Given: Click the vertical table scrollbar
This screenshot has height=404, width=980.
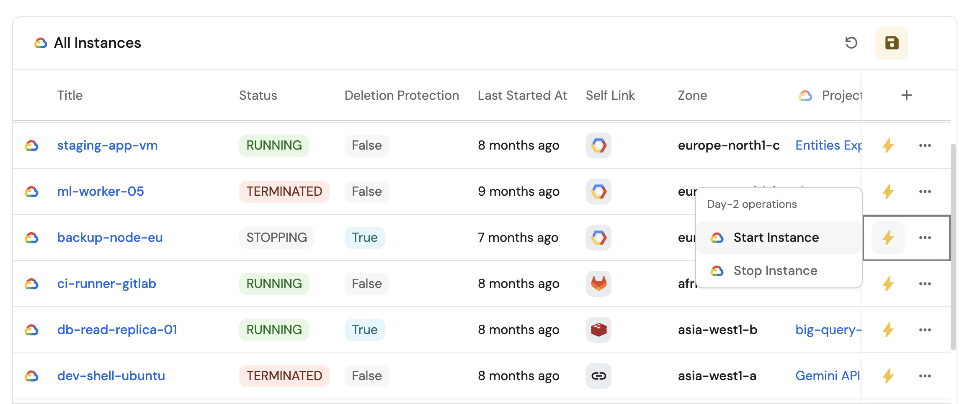Looking at the screenshot, I should pyautogui.click(x=953, y=246).
